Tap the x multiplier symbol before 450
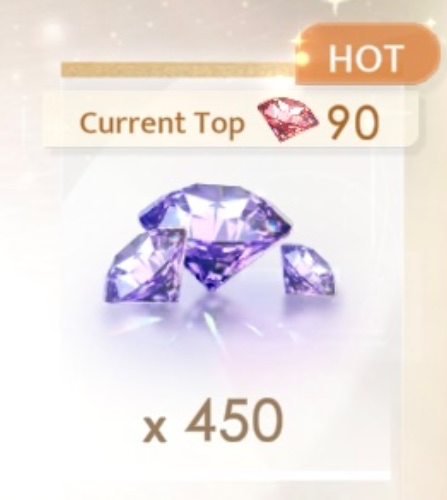The width and height of the screenshot is (447, 500). pos(154,431)
